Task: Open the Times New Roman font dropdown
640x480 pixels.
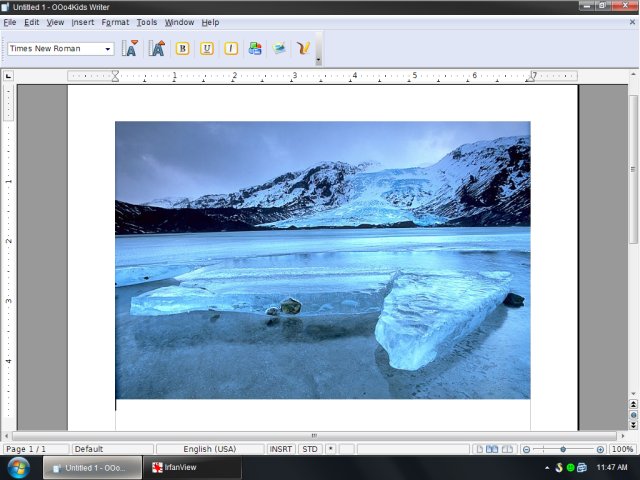Action: [107, 49]
